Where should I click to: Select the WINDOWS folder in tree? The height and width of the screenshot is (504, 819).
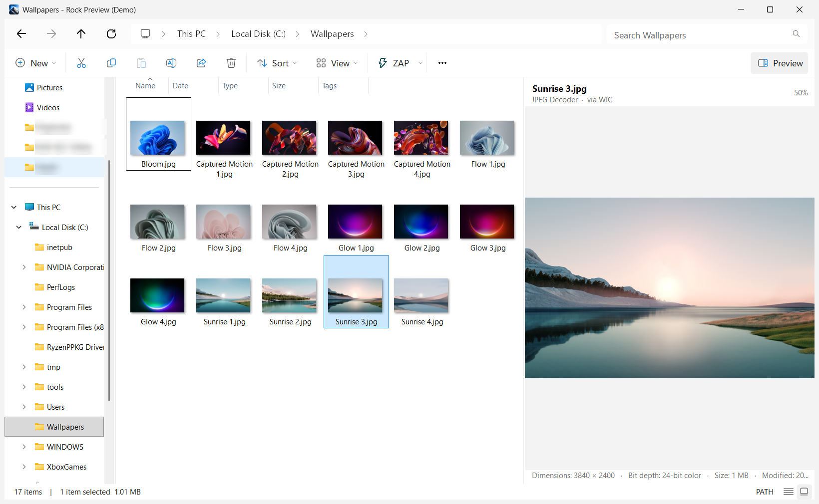point(59,447)
